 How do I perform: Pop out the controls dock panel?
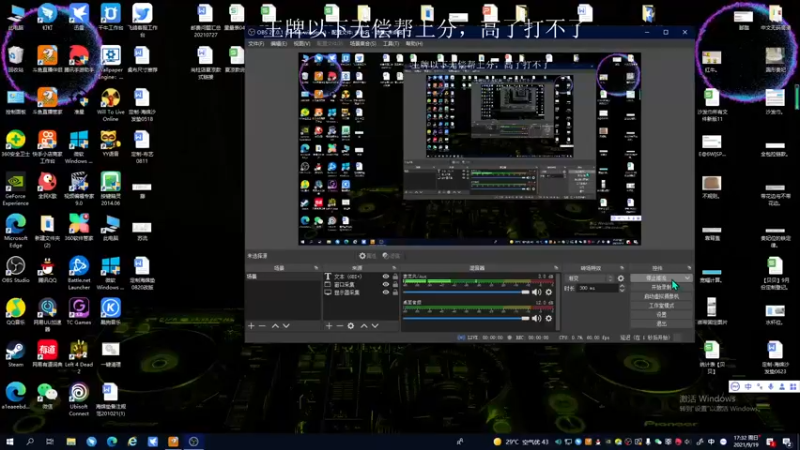(689, 268)
